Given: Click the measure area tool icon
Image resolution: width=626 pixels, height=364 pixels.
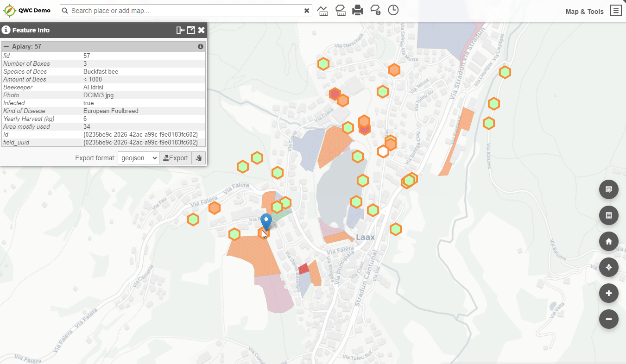Looking at the screenshot, I should pyautogui.click(x=341, y=10).
